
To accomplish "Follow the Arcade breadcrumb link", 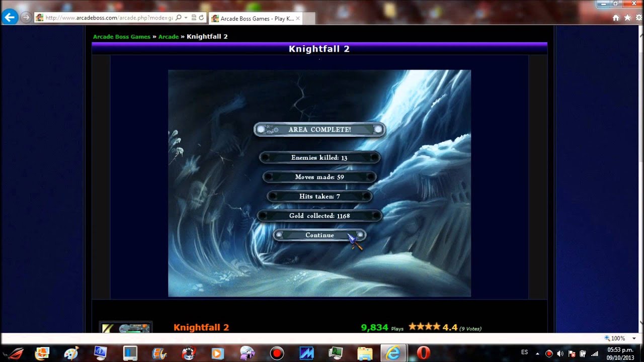I will pos(169,37).
